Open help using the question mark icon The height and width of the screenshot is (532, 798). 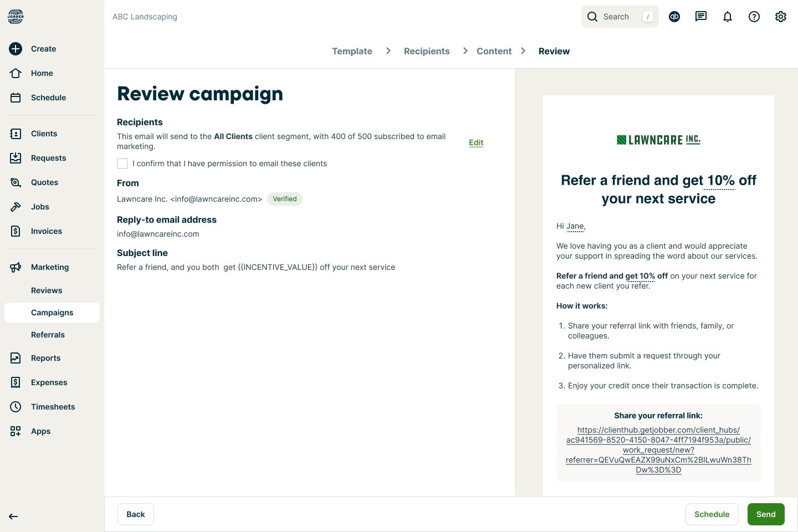754,17
